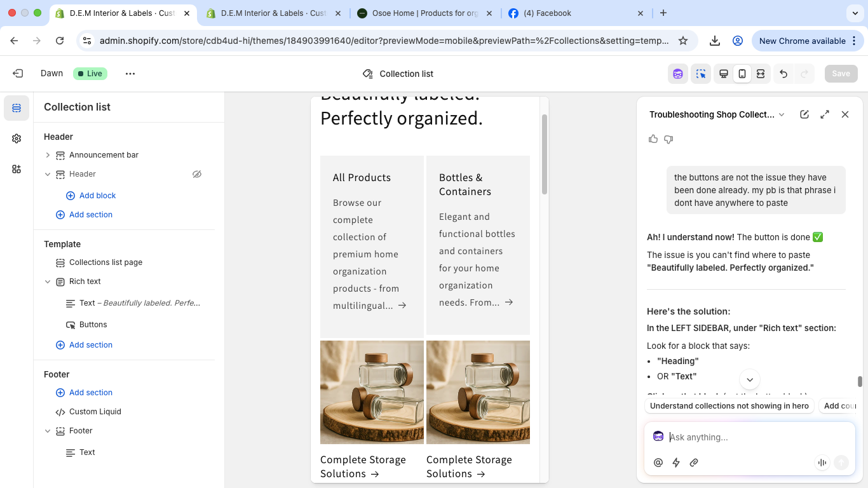Switch to the Osoe Home browser tab
Screen dimensions: 868x488
tap(419, 13)
